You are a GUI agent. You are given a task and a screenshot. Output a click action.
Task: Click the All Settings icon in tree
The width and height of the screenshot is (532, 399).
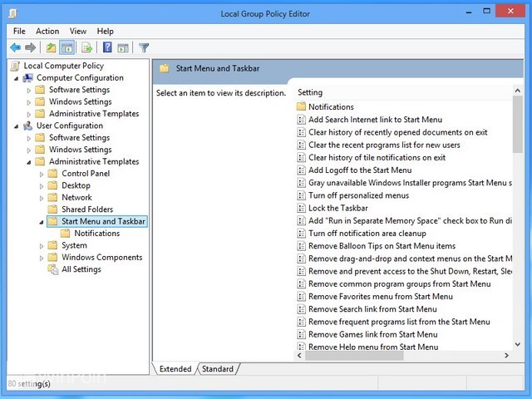click(x=53, y=269)
